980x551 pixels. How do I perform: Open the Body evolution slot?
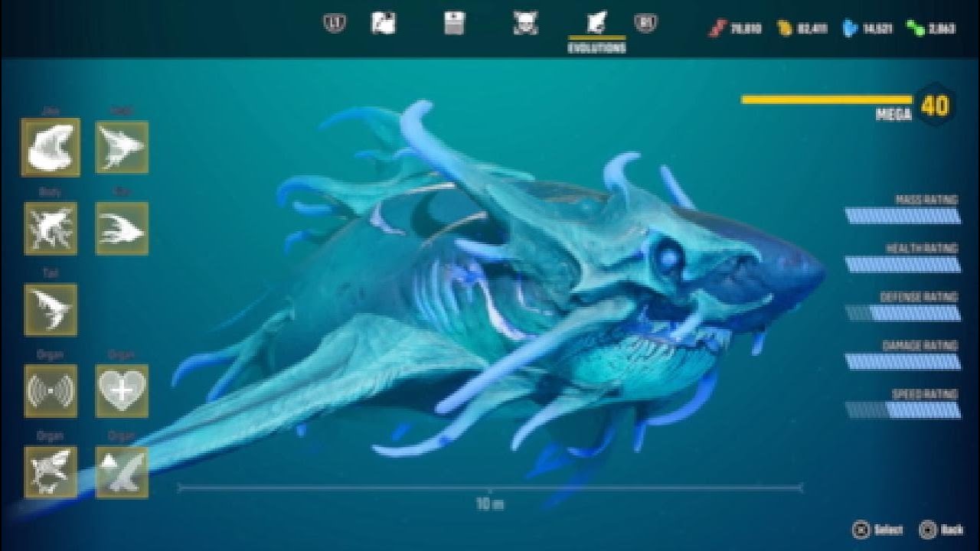51,228
